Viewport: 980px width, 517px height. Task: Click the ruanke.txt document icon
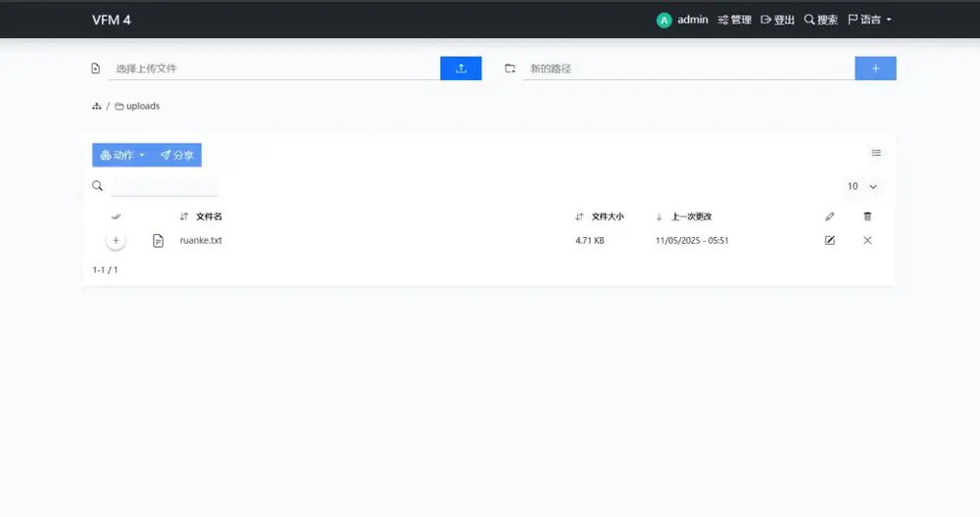tap(158, 241)
